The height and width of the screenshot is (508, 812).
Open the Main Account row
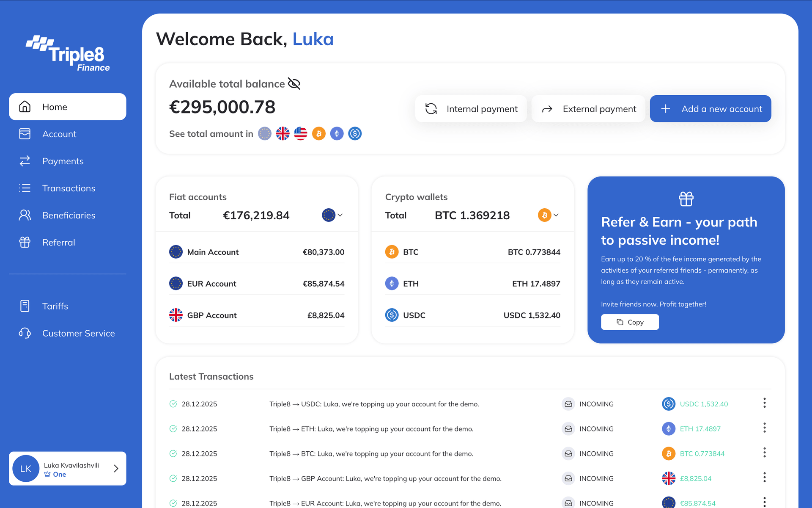click(x=257, y=252)
